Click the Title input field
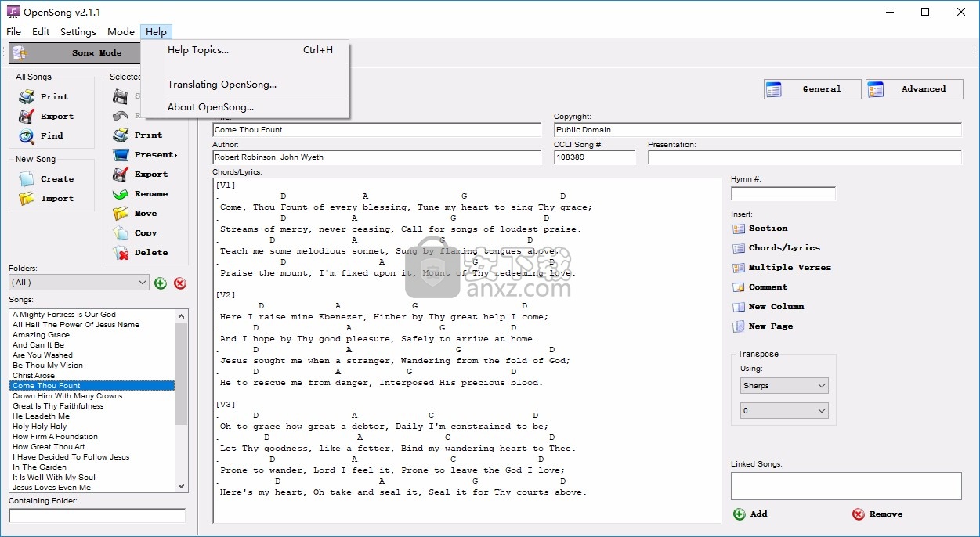980x537 pixels. click(x=377, y=130)
